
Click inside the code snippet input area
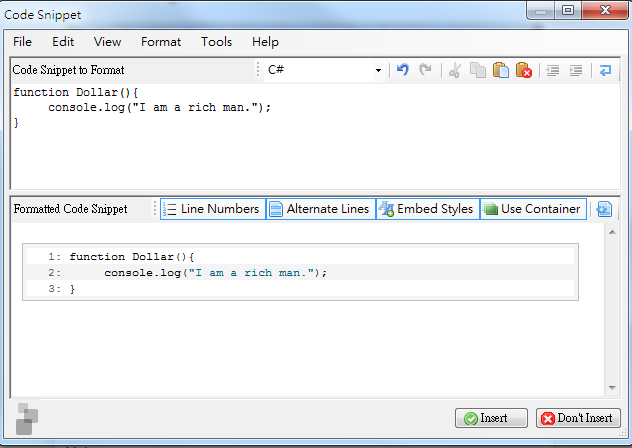click(315, 136)
